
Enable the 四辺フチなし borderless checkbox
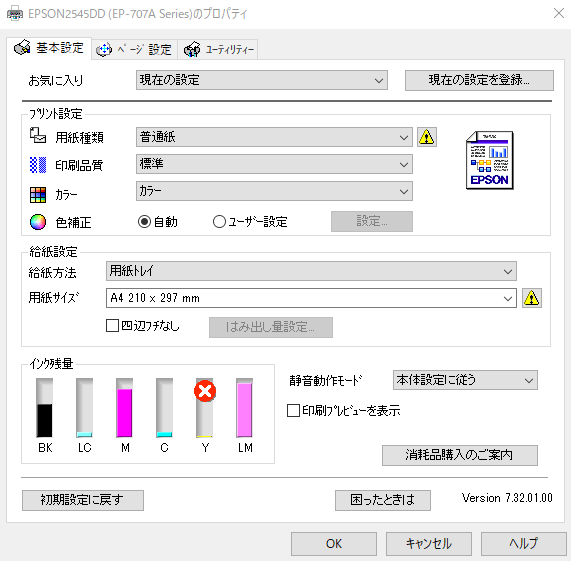(x=112, y=325)
